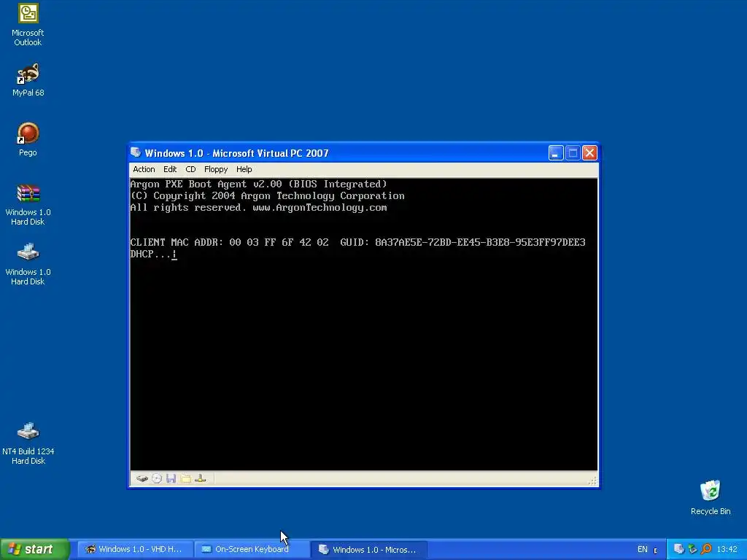
Task: Close the Virtual PC window
Action: pos(589,153)
